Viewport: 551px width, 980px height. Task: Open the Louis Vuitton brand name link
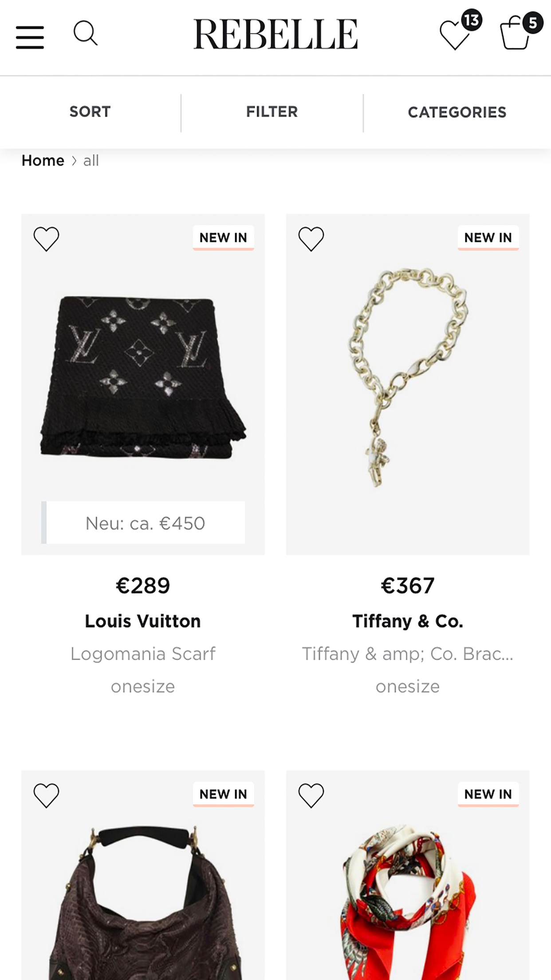click(x=143, y=621)
